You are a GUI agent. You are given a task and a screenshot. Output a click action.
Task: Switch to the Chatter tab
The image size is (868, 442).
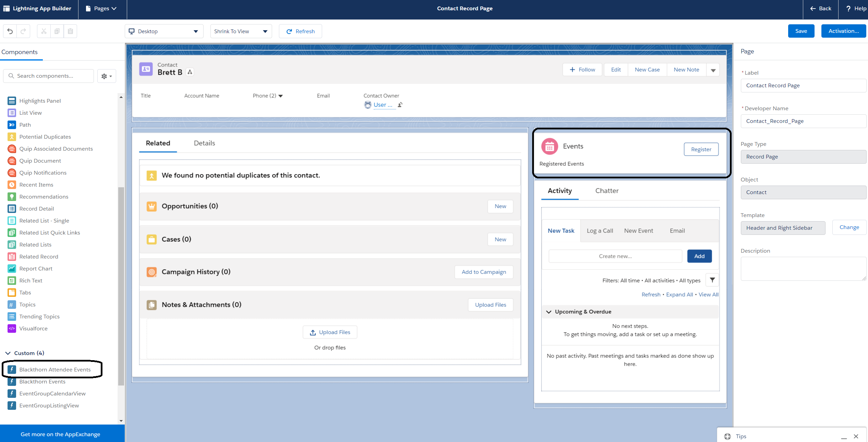[607, 191]
